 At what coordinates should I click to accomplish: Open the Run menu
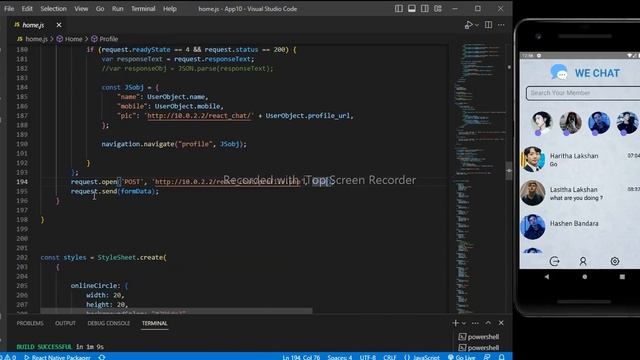118,9
